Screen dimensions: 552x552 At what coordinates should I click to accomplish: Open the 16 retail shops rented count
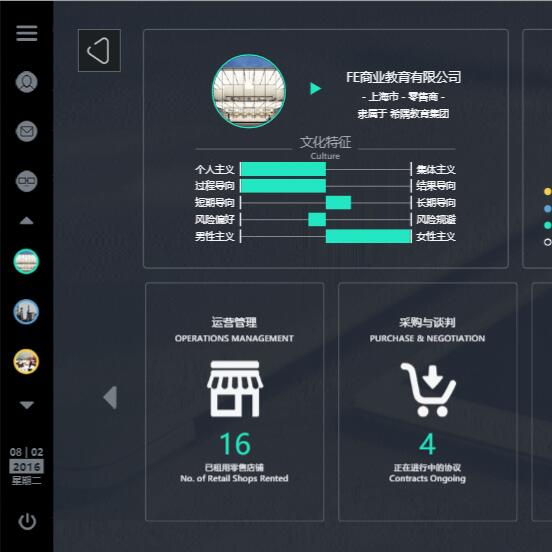point(235,444)
